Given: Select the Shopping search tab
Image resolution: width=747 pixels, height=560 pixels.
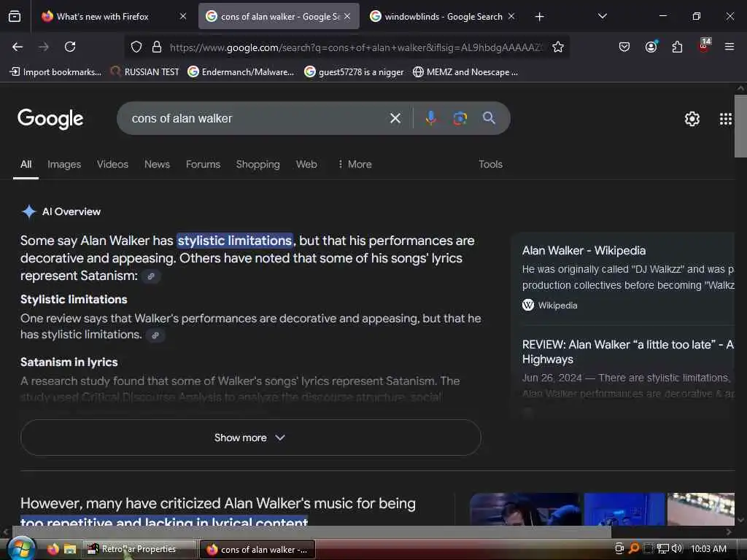Looking at the screenshot, I should [x=258, y=164].
